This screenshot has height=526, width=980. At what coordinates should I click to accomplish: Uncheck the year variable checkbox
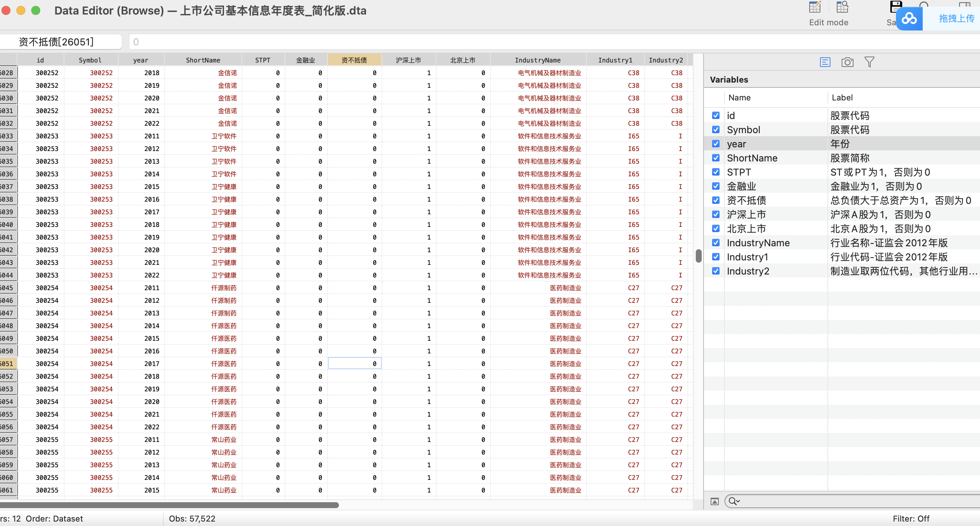715,144
